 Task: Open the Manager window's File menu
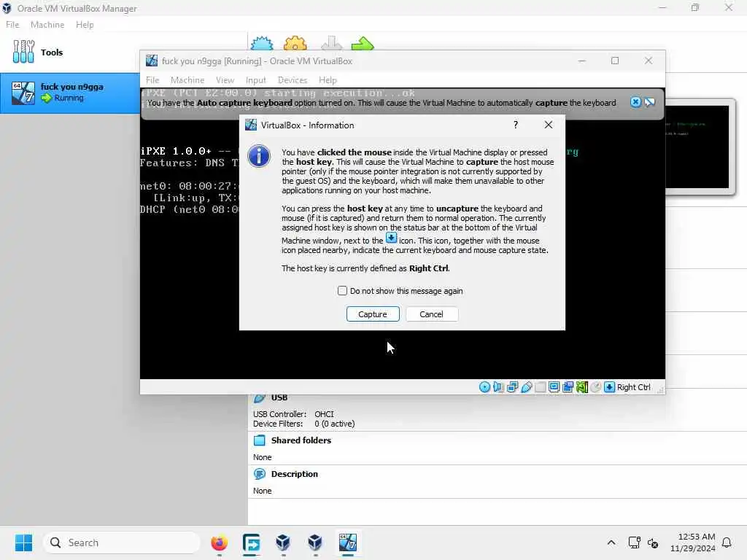pos(12,25)
